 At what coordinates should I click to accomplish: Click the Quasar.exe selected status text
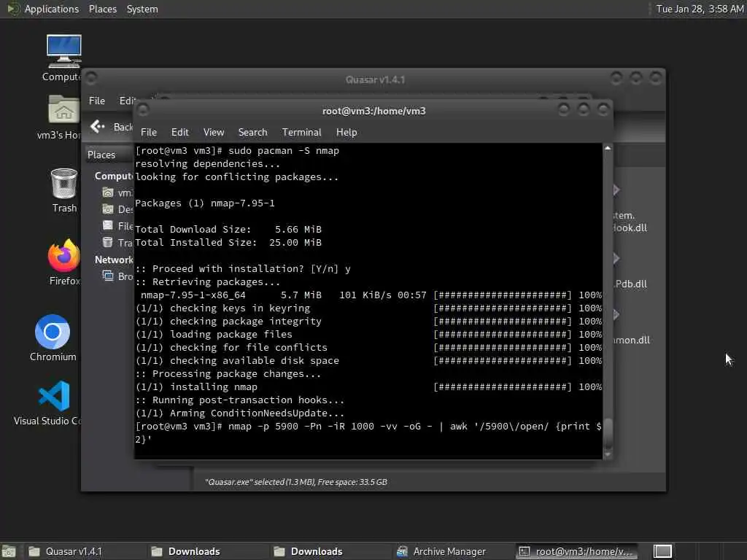[296, 482]
